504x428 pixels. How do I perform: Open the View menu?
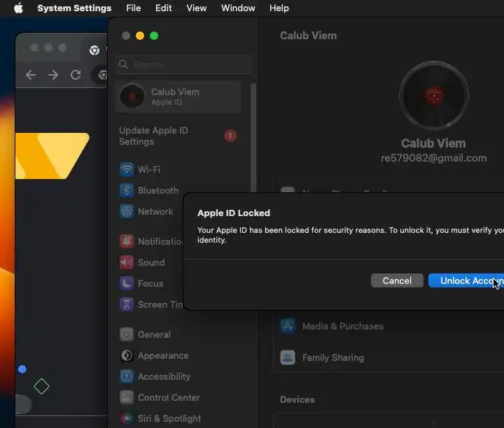click(197, 8)
